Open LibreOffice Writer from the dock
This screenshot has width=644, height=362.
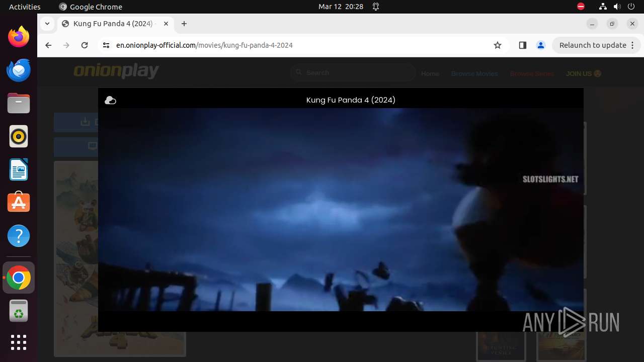19,169
